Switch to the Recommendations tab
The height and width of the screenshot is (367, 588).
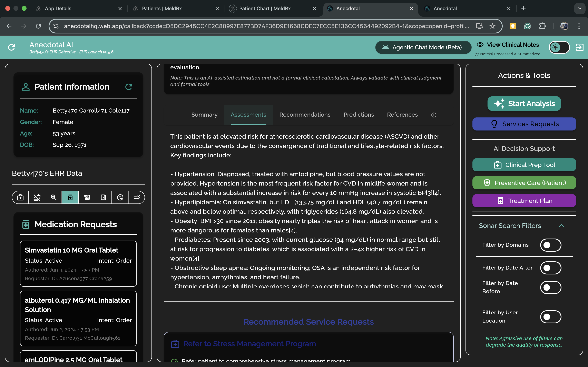coord(305,115)
